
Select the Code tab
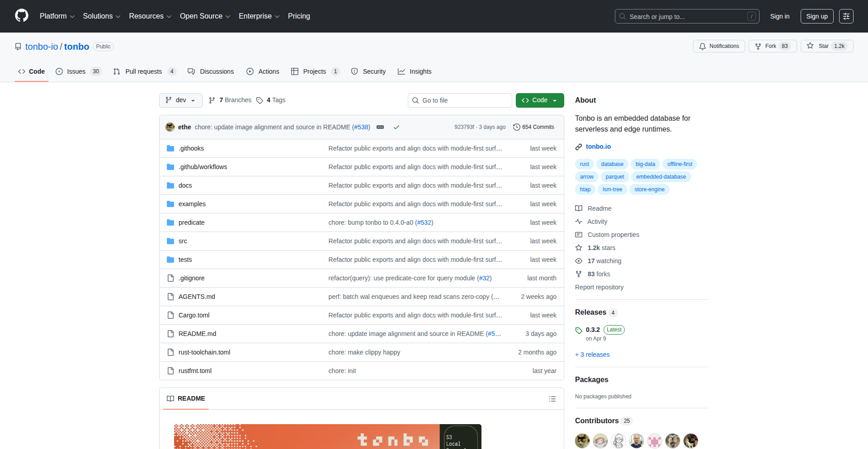32,71
